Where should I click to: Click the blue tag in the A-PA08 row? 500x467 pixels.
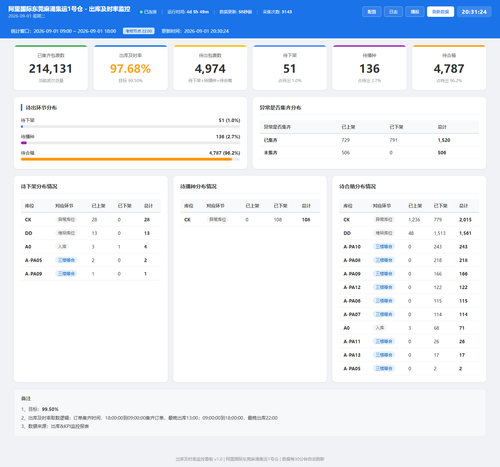click(384, 260)
